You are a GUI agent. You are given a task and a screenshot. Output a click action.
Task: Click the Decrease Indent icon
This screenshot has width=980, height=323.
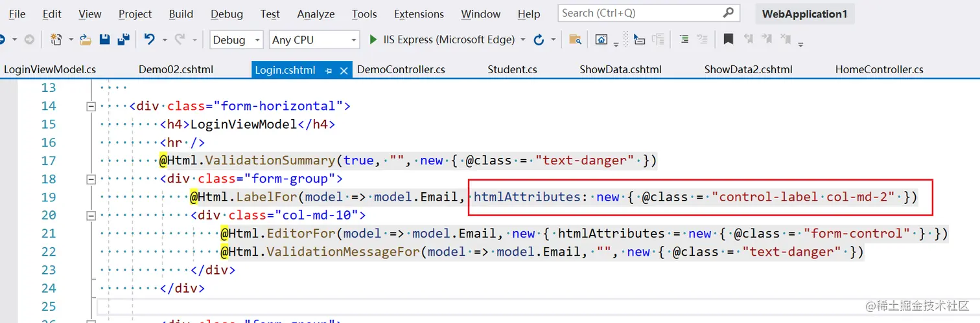(702, 39)
